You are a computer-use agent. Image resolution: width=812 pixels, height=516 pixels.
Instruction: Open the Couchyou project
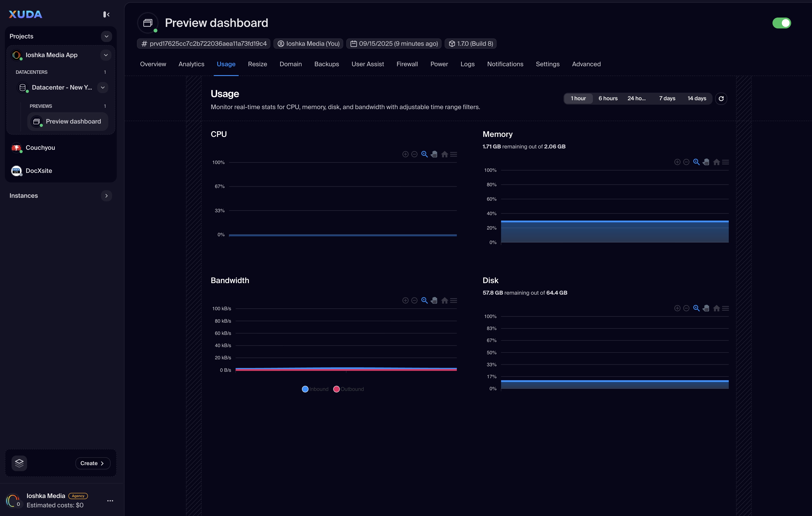(40, 148)
